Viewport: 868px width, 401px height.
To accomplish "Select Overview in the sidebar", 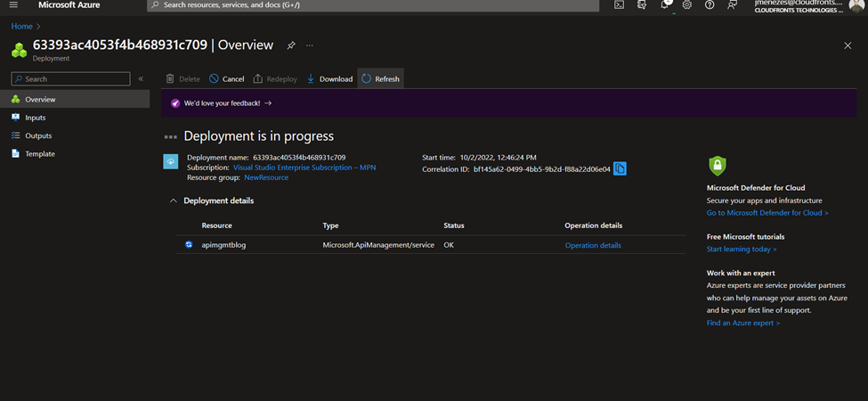I will coord(75,99).
